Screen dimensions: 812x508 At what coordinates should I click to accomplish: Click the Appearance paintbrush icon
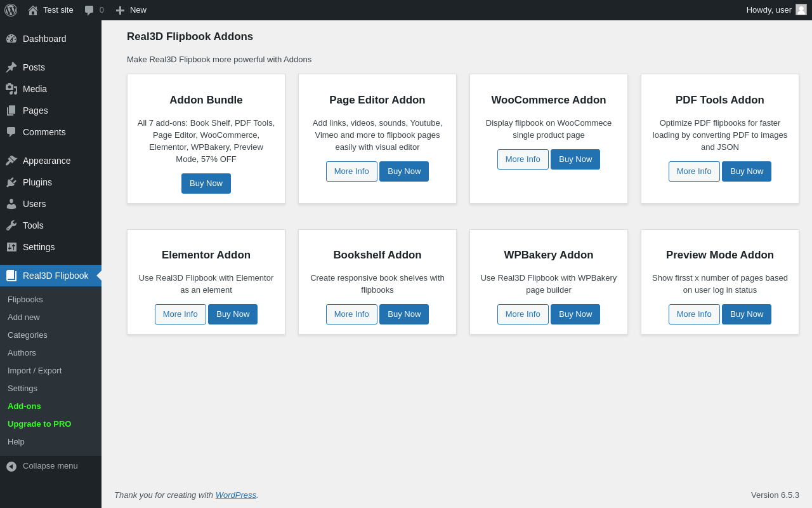click(x=11, y=161)
